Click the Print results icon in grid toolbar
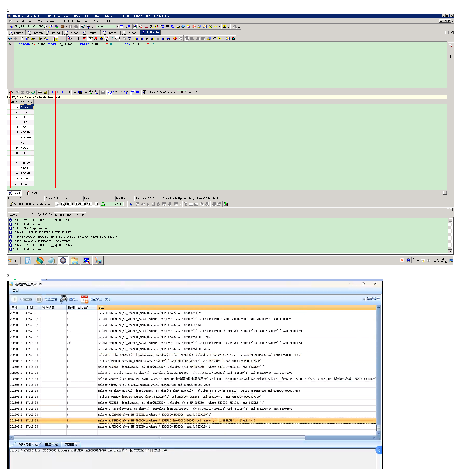Viewport: 461px width, 476px height. pyautogui.click(x=40, y=92)
